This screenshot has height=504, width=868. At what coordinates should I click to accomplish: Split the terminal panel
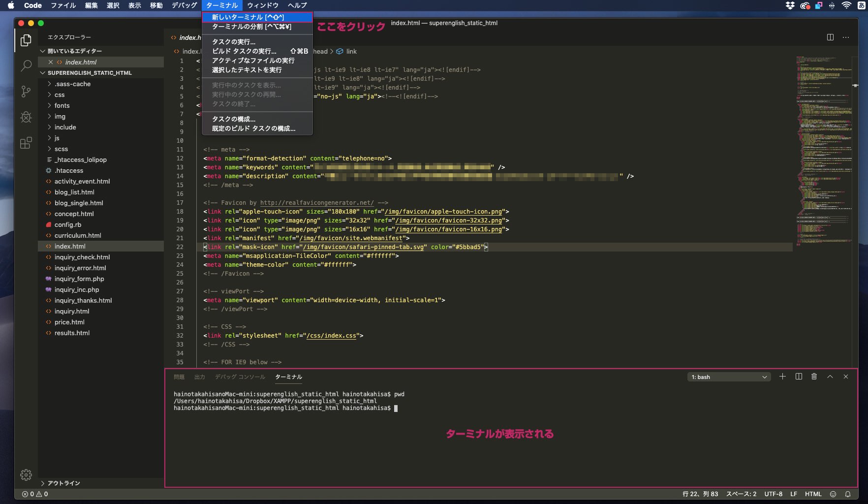pos(799,377)
